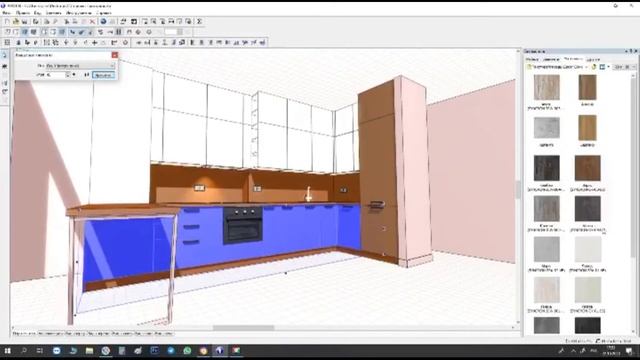This screenshot has height=360, width=640.
Task: Click the first icon in third toolbar row
Action: tap(7, 42)
